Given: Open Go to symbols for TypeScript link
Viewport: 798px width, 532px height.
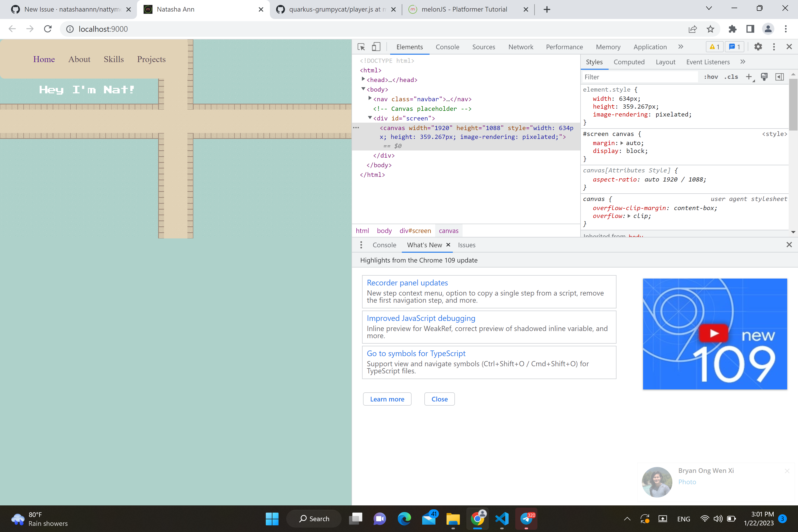Looking at the screenshot, I should 416,353.
